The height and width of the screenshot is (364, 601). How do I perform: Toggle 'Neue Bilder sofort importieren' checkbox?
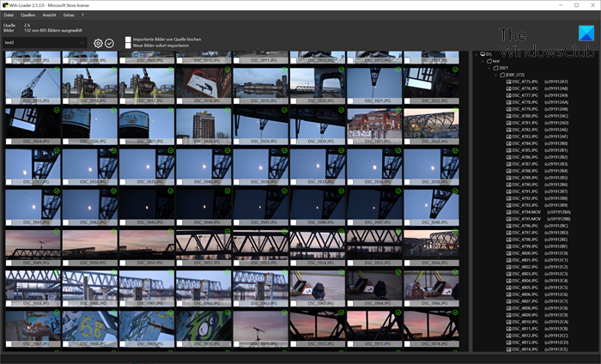point(128,46)
